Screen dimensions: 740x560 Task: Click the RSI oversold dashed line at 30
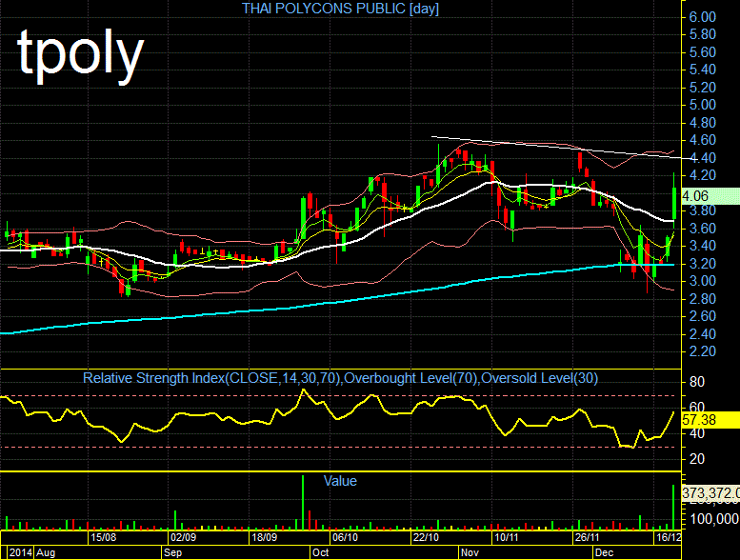pos(337,447)
